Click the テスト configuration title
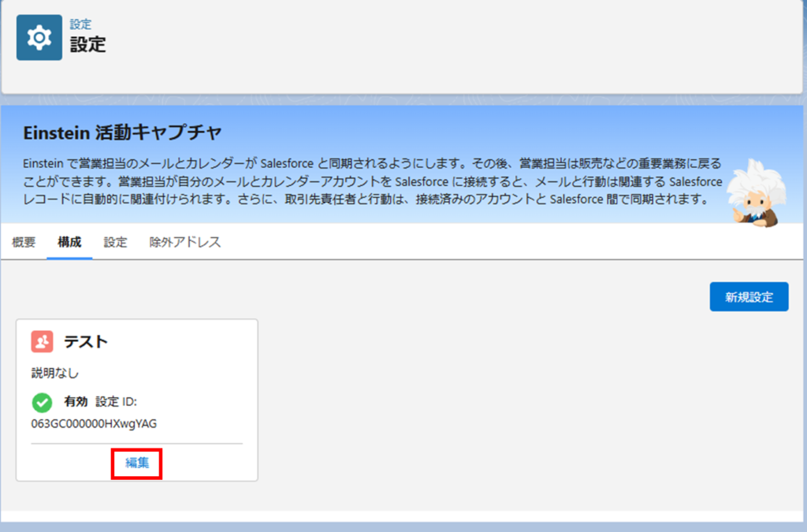This screenshot has height=532, width=807. coord(85,341)
